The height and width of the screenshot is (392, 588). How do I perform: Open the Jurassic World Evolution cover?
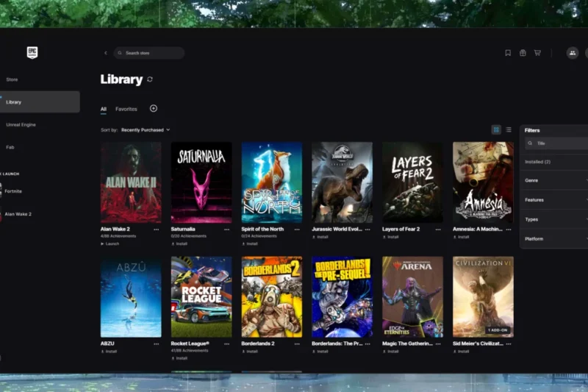click(343, 182)
